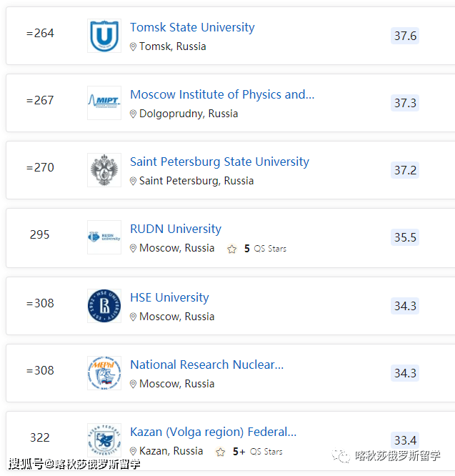Open the Kazan (Volga region) Federal link
The image size is (455, 476).
213,432
